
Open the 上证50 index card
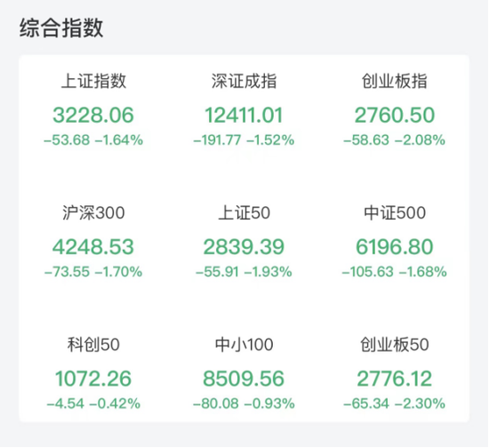click(x=244, y=242)
